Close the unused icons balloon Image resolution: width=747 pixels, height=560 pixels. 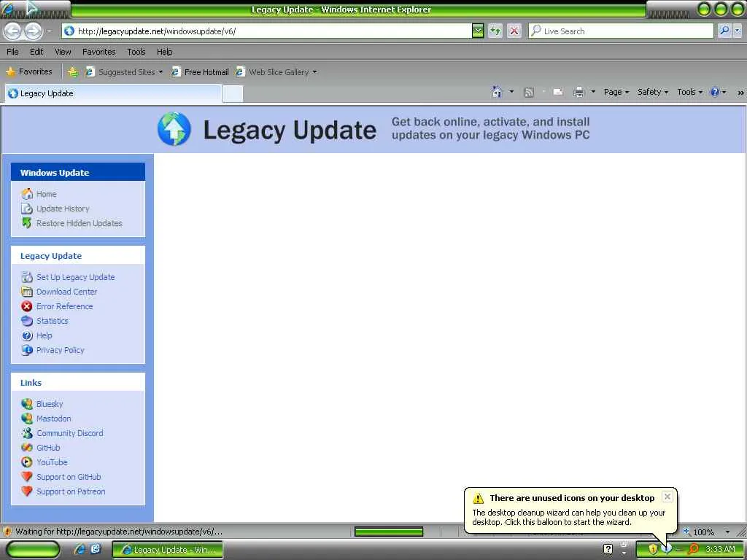(667, 496)
